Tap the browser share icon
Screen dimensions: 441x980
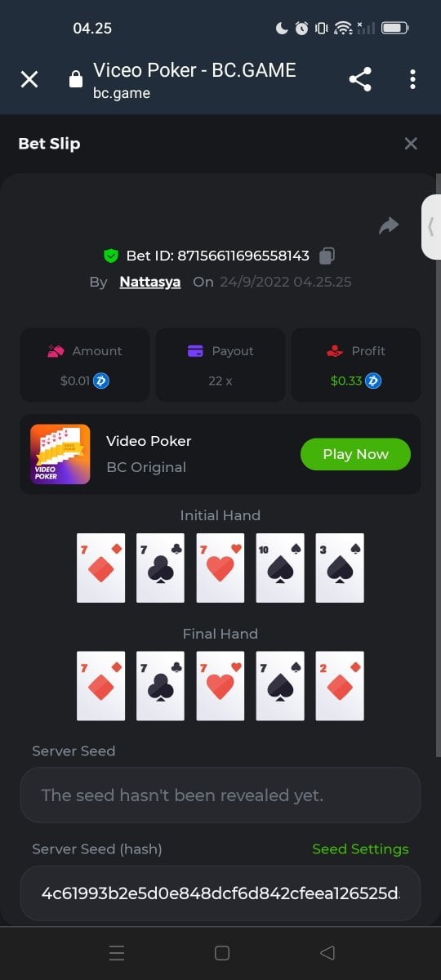360,79
